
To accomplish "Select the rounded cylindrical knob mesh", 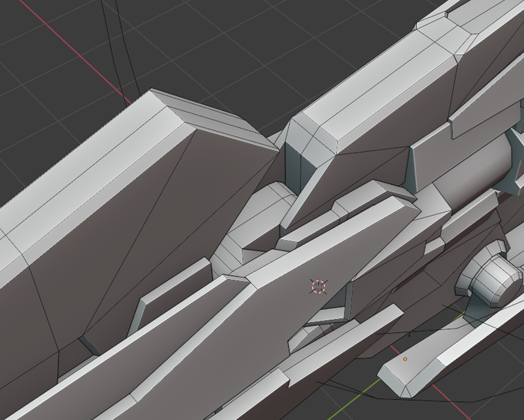I will point(491,280).
